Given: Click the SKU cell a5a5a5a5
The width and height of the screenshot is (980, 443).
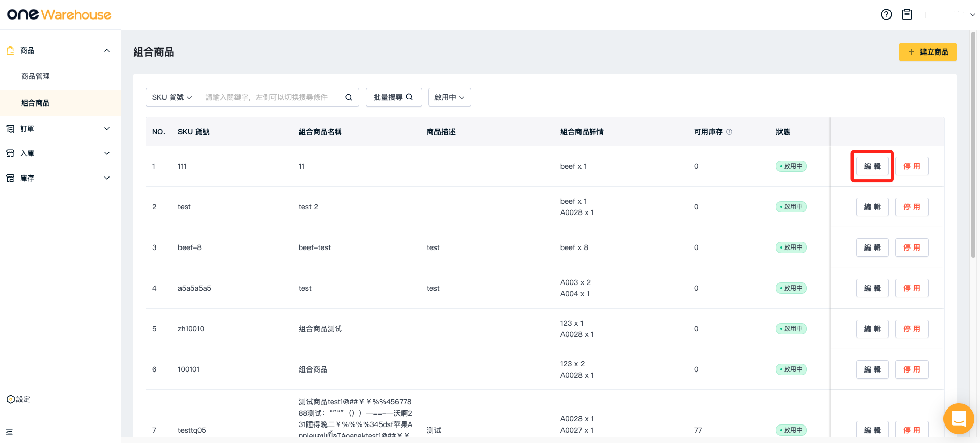Looking at the screenshot, I should (194, 288).
